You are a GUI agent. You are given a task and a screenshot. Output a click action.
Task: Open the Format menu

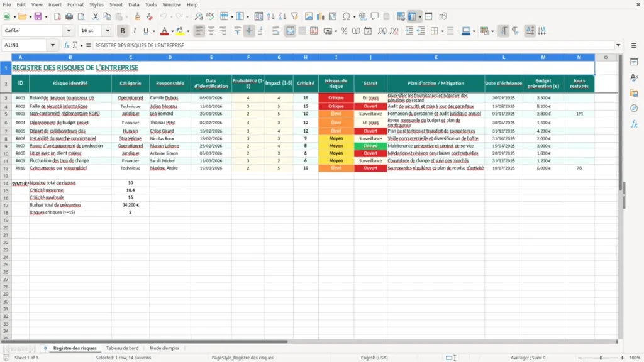coord(75,4)
